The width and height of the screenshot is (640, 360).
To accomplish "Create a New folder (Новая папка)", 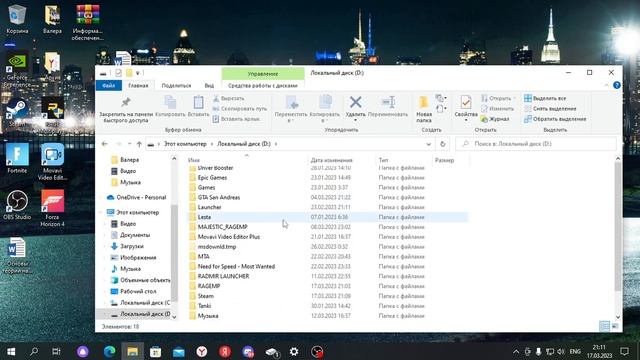I will (424, 109).
